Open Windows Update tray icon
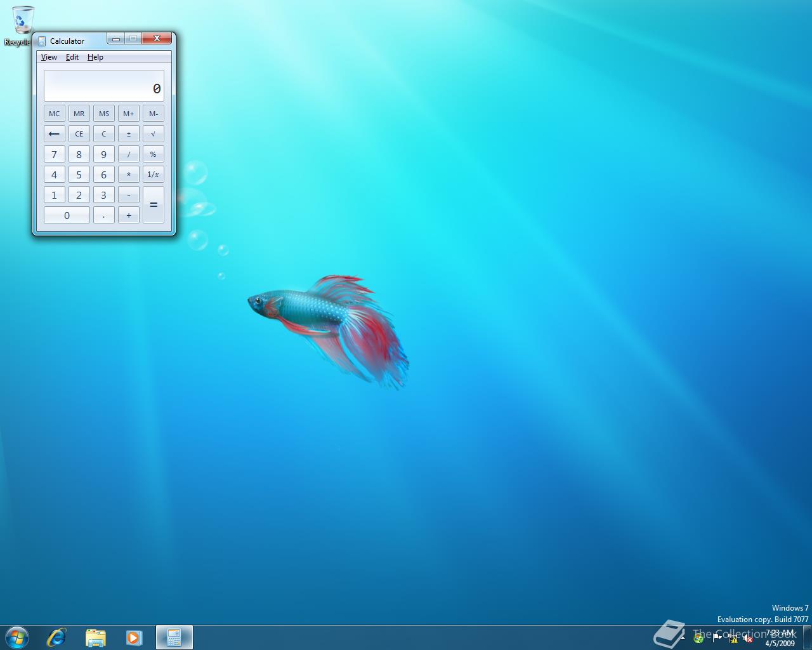This screenshot has width=812, height=650. click(698, 639)
